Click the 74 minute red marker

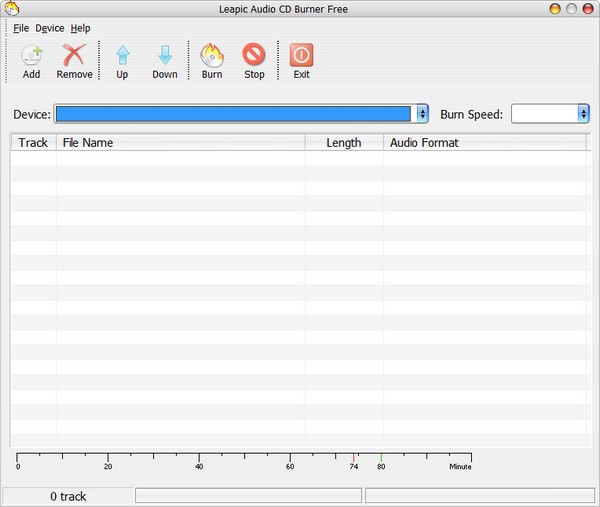pos(354,458)
